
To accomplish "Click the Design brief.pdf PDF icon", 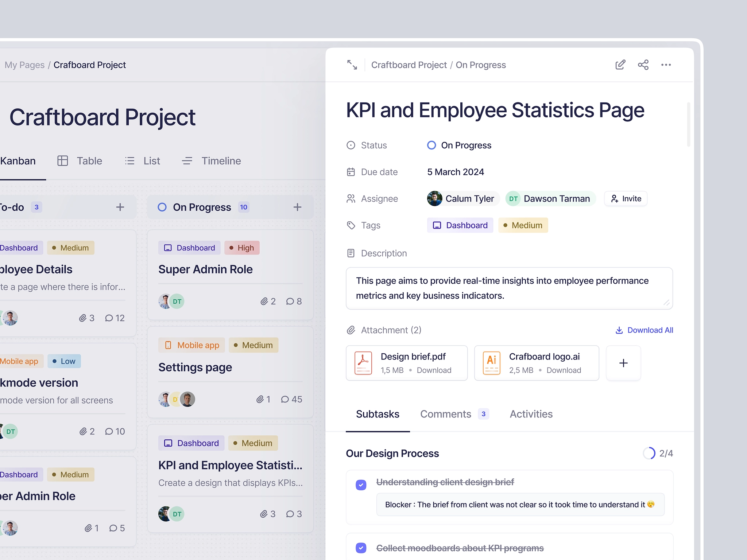I will [364, 363].
